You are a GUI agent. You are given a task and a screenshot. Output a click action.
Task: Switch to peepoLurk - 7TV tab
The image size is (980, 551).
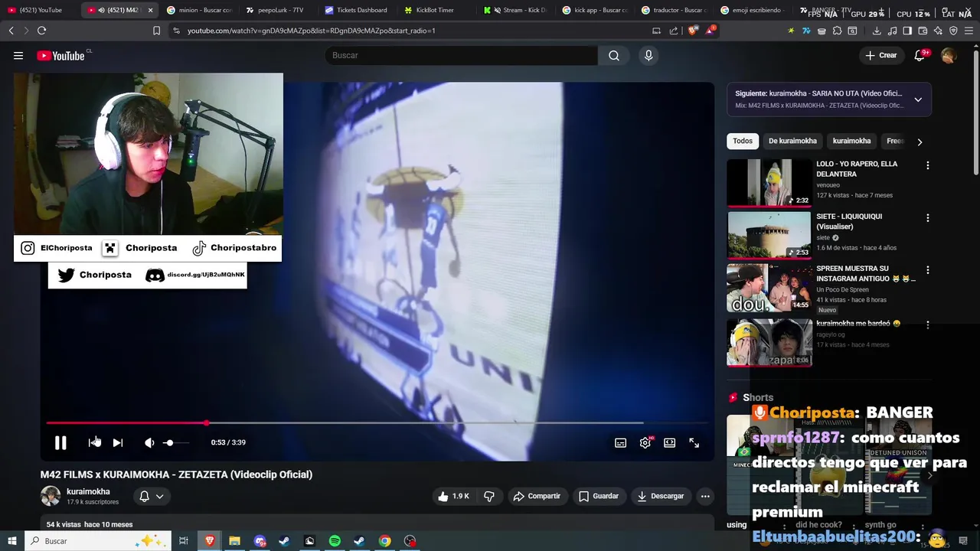click(277, 10)
